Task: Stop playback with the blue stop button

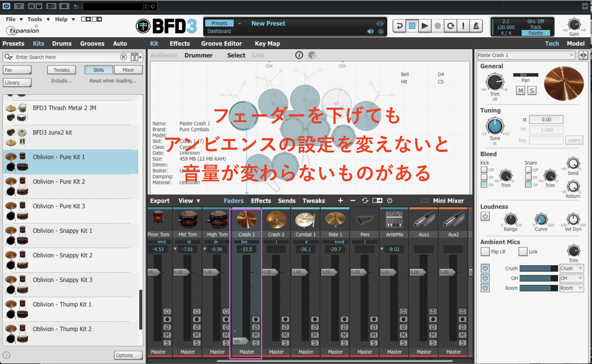Action: point(412,26)
